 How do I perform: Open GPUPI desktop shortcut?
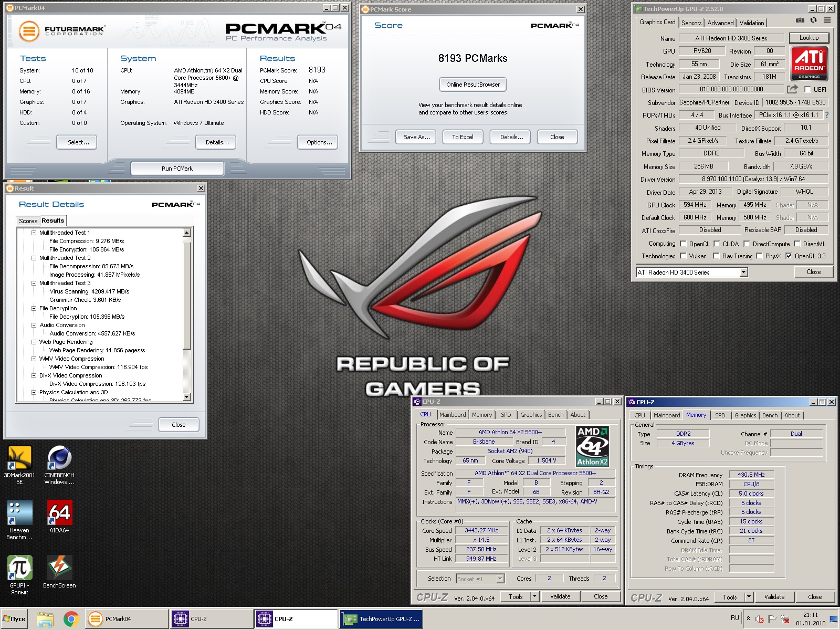click(x=19, y=575)
